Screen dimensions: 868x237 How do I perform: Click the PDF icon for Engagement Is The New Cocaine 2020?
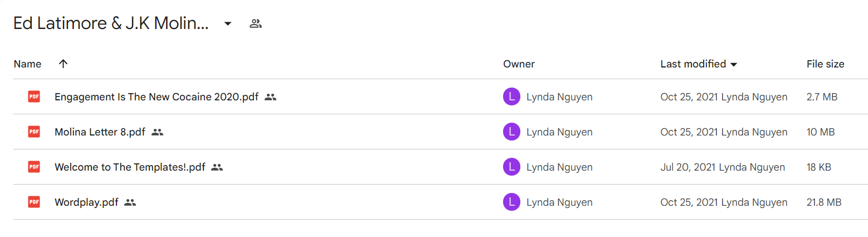(34, 97)
